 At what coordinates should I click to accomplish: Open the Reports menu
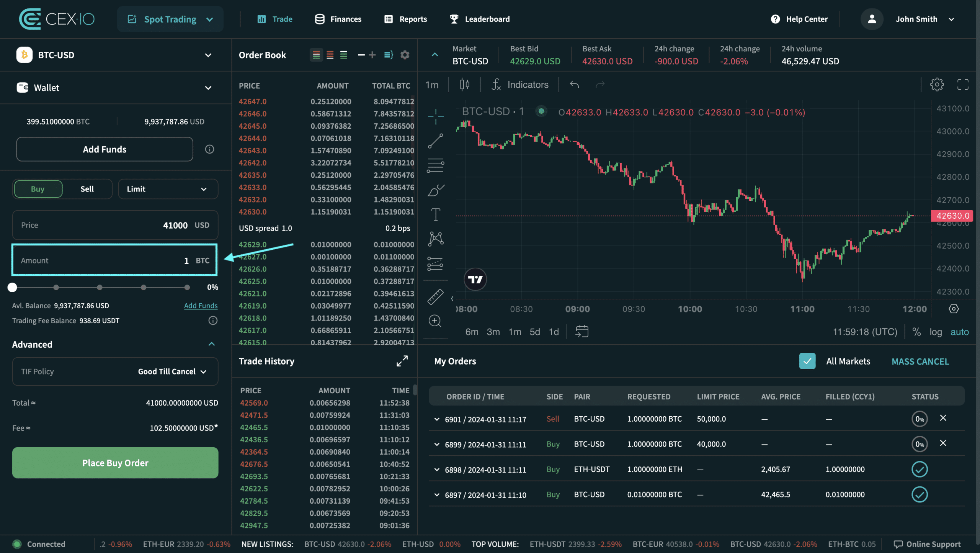pos(405,19)
